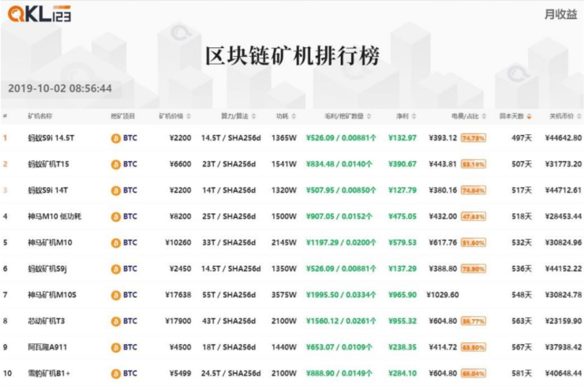Sort by 电费/占比 column arrows
Screen dimensions: 588x389
pyautogui.click(x=484, y=116)
